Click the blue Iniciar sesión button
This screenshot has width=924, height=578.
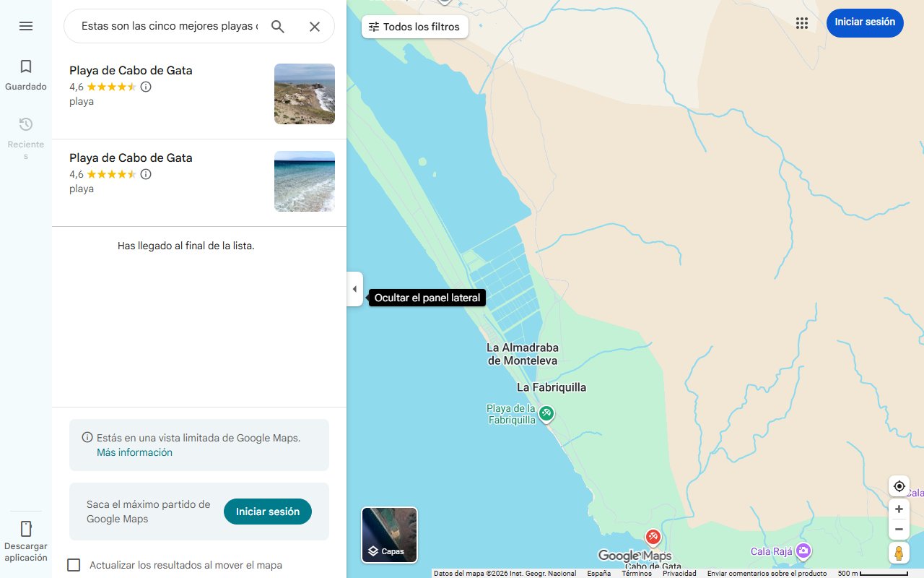coord(865,22)
